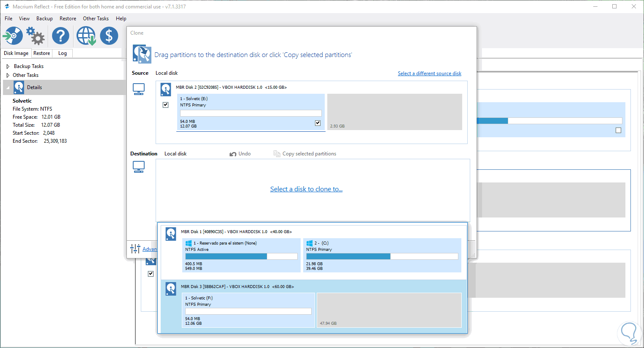Click the Destination computer monitor icon
The width and height of the screenshot is (644, 348).
click(139, 166)
